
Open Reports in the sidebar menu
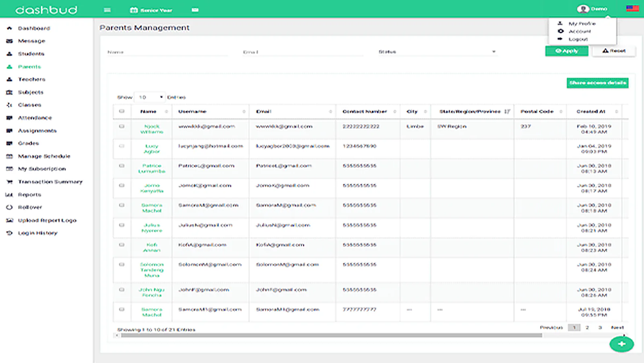coord(29,195)
